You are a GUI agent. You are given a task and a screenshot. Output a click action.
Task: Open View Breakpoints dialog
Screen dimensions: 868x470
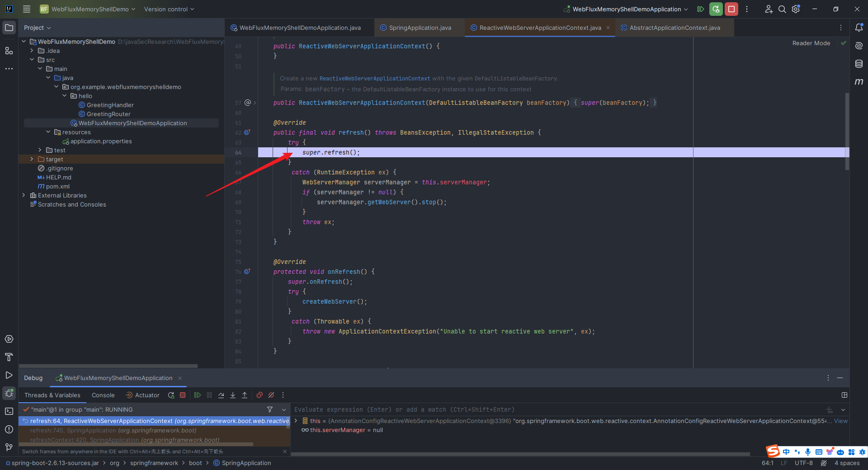tap(259, 395)
